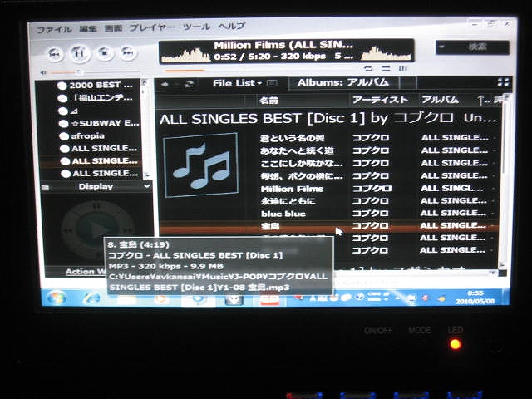
Task: Click the previous track button
Action: click(55, 54)
